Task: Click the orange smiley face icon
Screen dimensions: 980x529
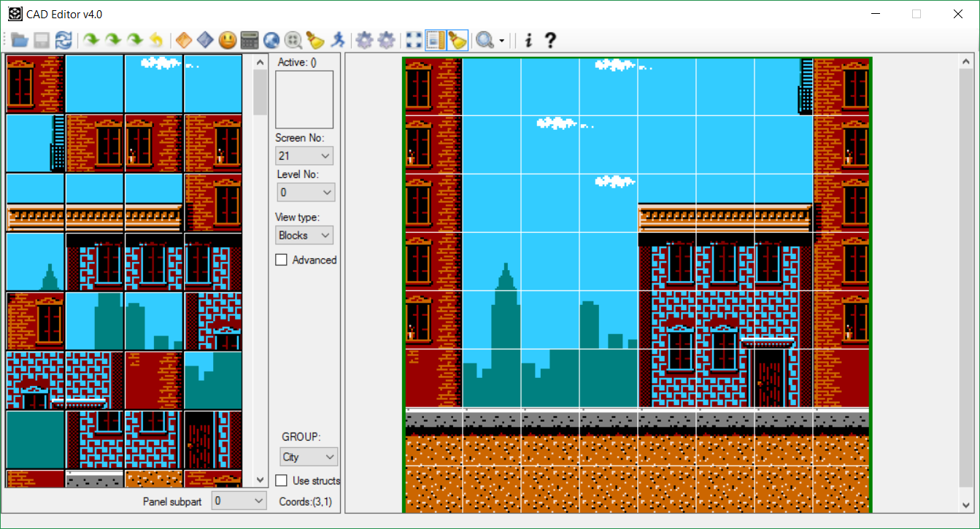Action: click(x=228, y=40)
